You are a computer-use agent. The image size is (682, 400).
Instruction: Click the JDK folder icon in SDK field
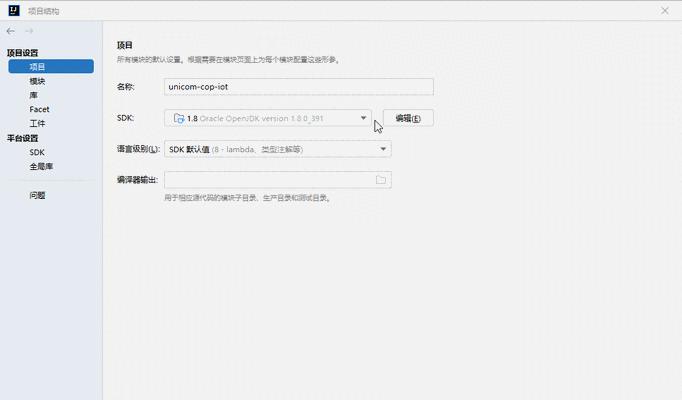[179, 118]
